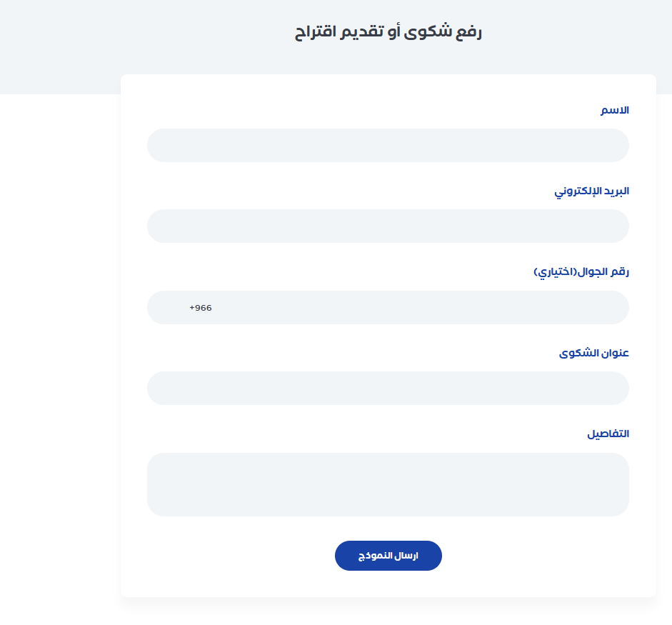Viewport: 672px width, 625px height.
Task: Click the رقم الجوال(اختياري) label
Action: tap(581, 272)
